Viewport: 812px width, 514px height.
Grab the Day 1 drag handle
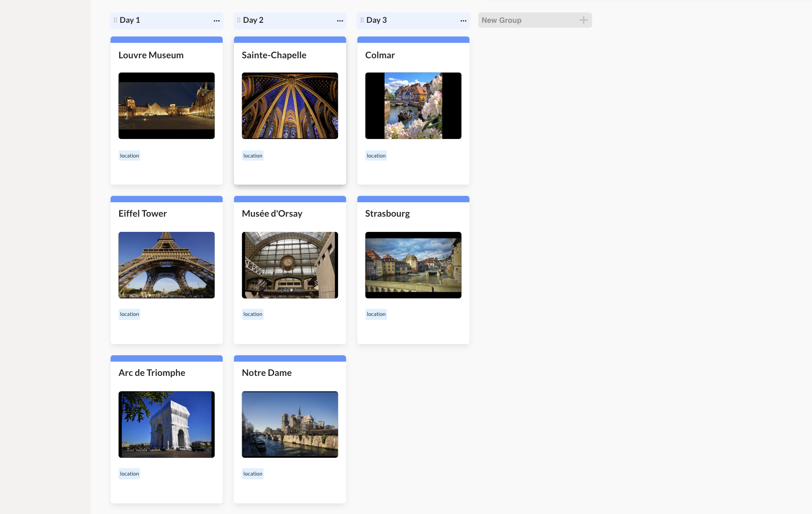115,20
